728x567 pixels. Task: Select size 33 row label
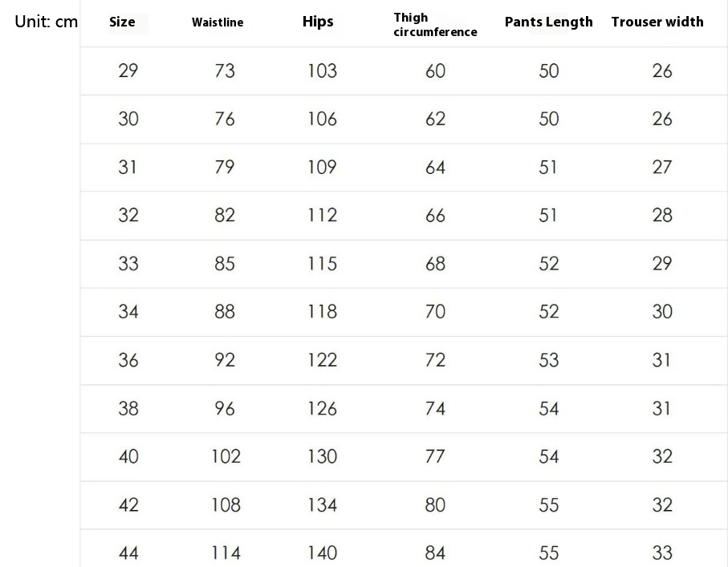128,264
